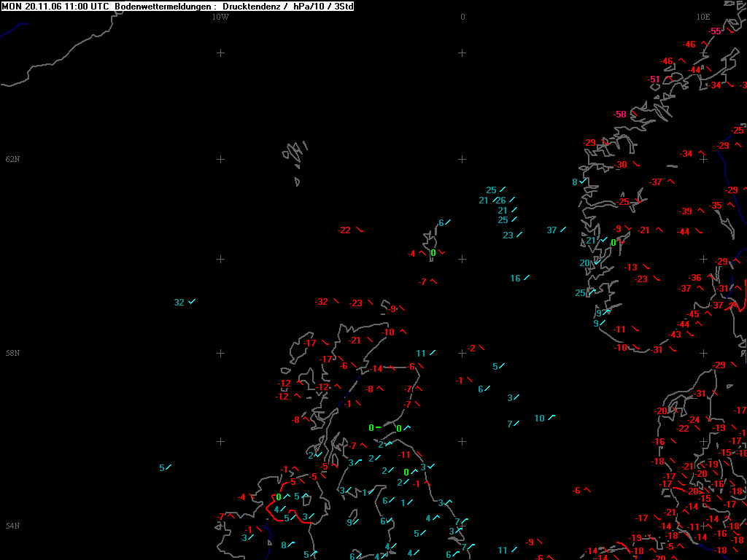Select the red -2 North Sea value
747x560 pixels.
click(x=472, y=349)
